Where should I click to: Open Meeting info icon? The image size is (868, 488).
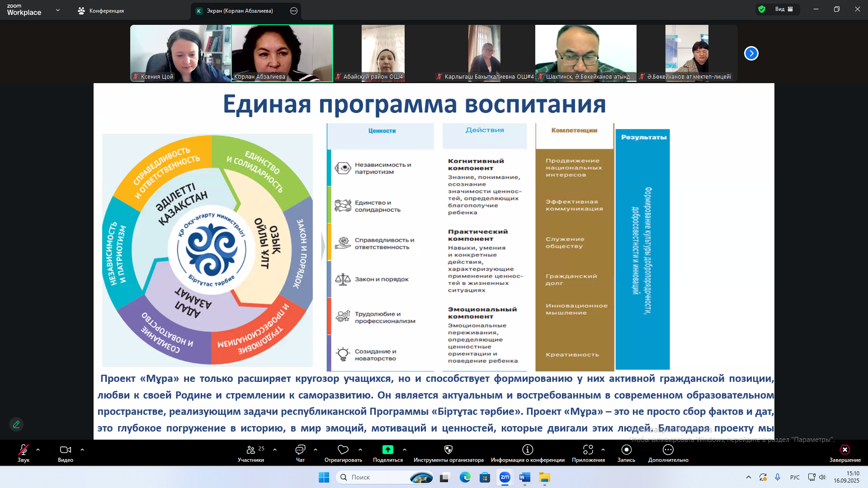coord(528,450)
